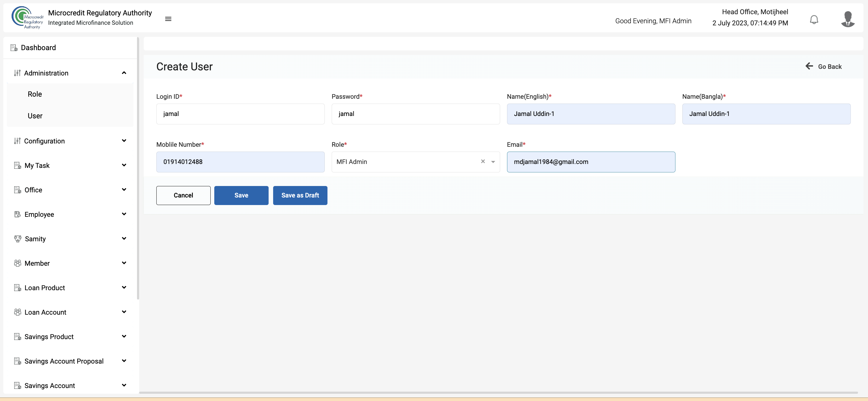Screen dimensions: 868x401
Task: Focus the Email field
Action: tap(591, 162)
